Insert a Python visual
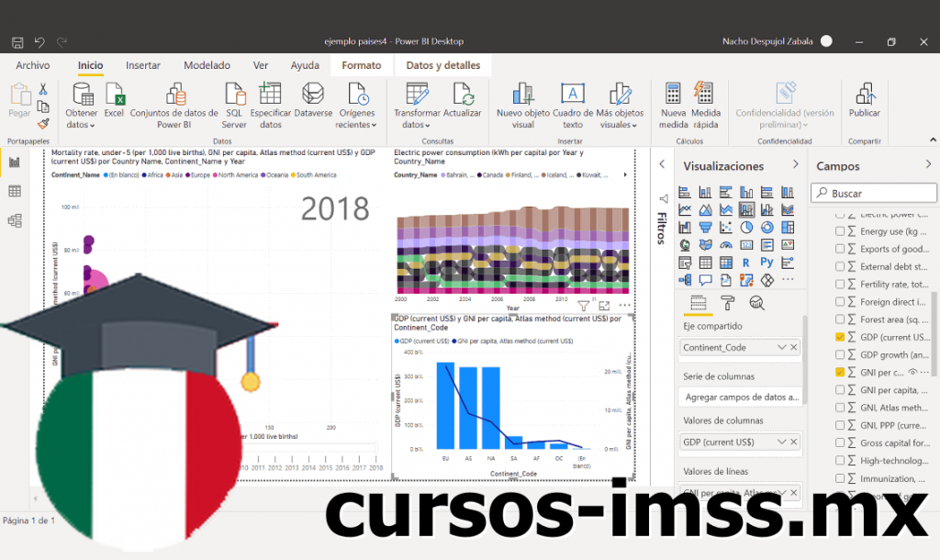This screenshot has width=940, height=560. 767,262
